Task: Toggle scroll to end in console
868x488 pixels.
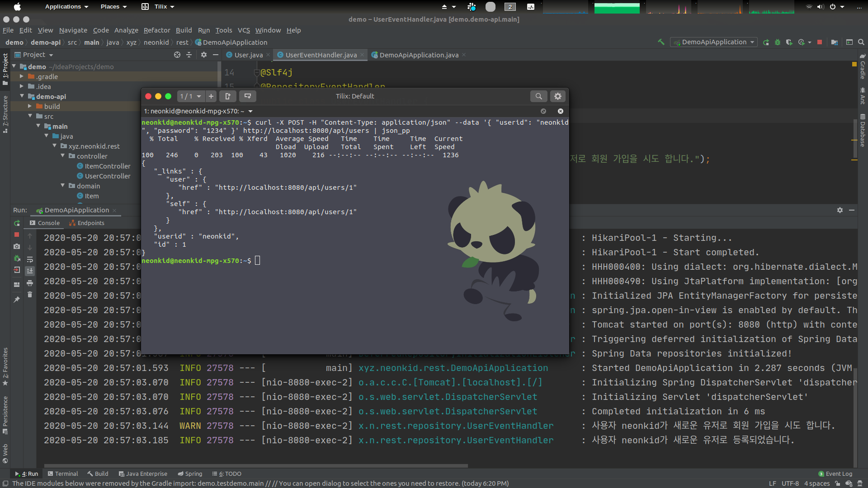Action: click(30, 271)
